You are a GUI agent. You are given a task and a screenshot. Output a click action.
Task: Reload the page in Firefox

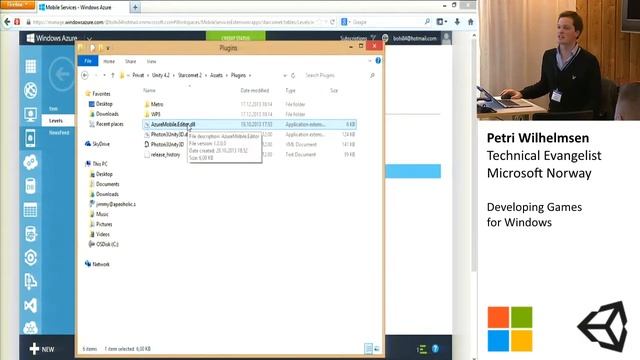pyautogui.click(x=333, y=22)
